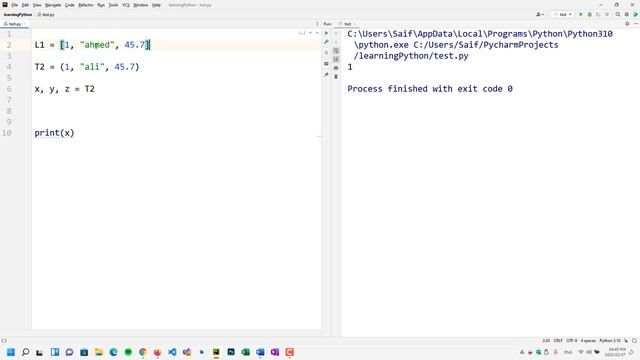
Task: Toggle soft-wrap in Run console
Action: tap(336, 51)
